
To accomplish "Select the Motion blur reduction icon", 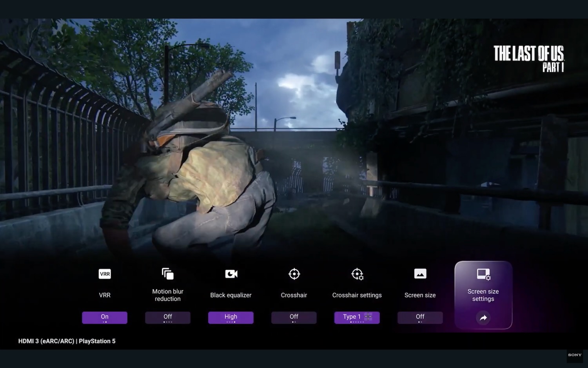I will [x=168, y=274].
